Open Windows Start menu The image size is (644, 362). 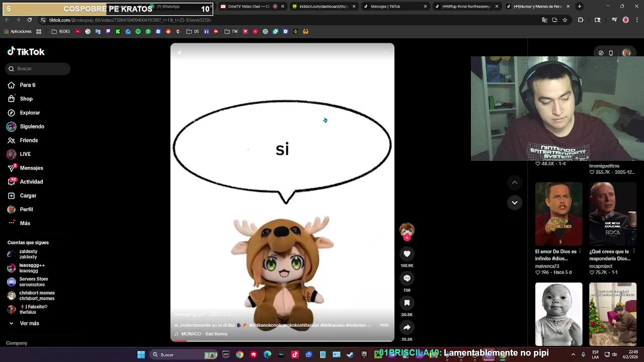[x=141, y=354]
